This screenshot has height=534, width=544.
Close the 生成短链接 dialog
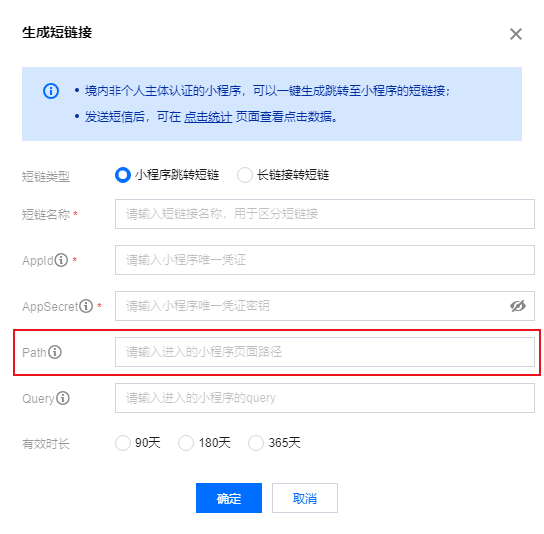point(516,34)
